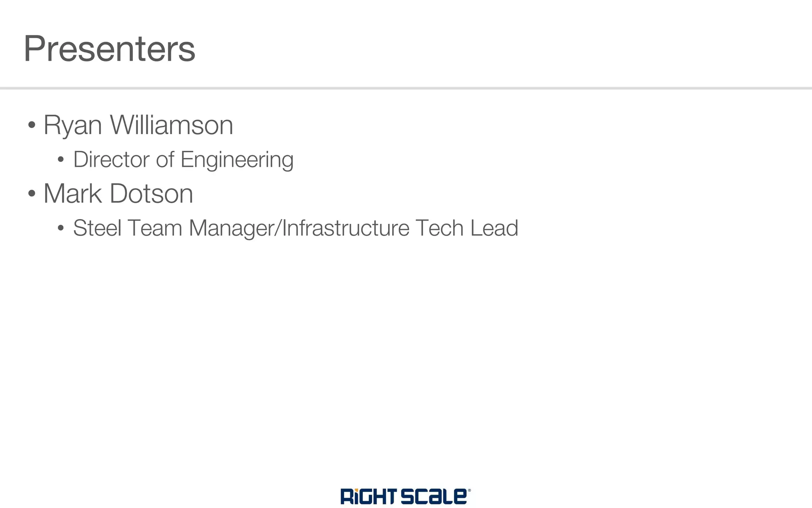Screen dimensions: 812x508
Task: Click the words Tech Lead
Action: coord(467,228)
